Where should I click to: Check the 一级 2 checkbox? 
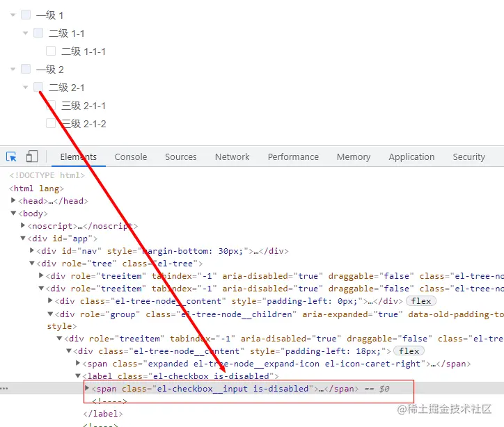point(26,69)
